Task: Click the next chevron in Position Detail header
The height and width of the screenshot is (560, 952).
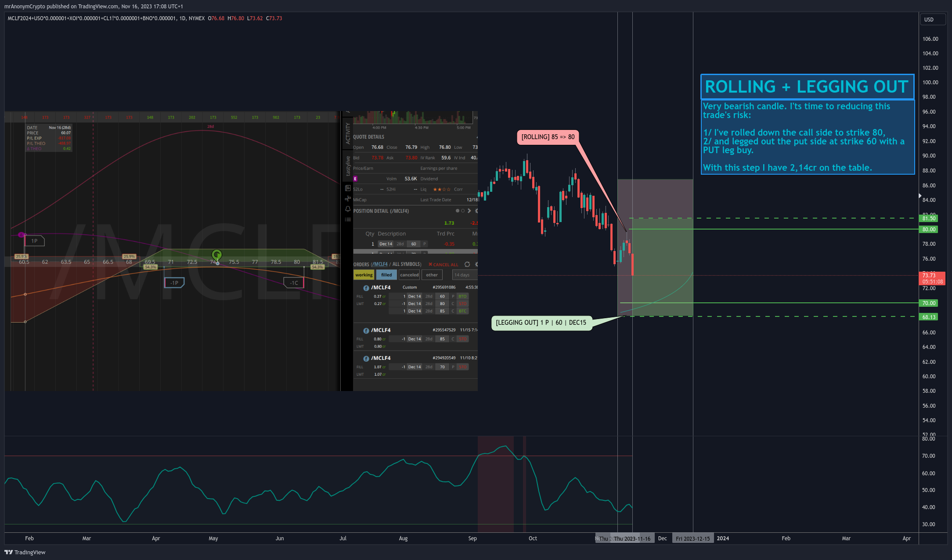Action: (x=469, y=211)
